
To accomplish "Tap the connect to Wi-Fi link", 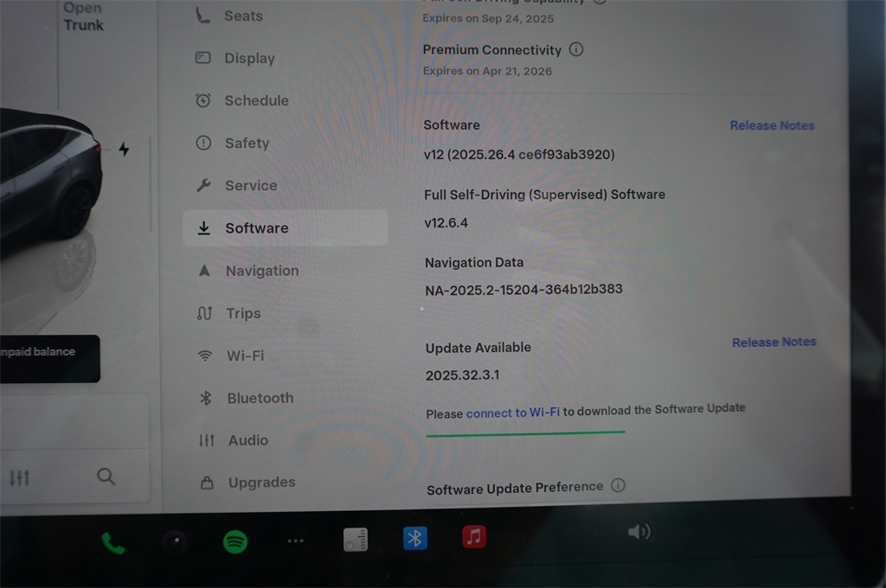I will 513,412.
